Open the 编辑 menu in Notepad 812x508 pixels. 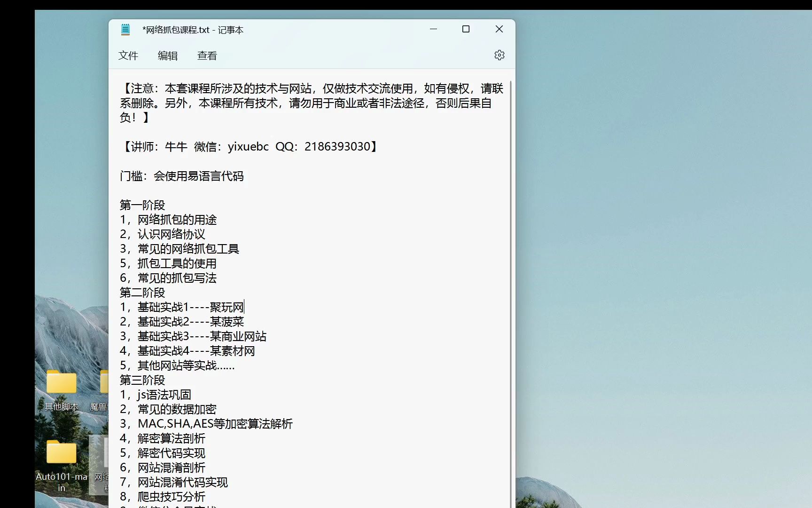point(168,56)
